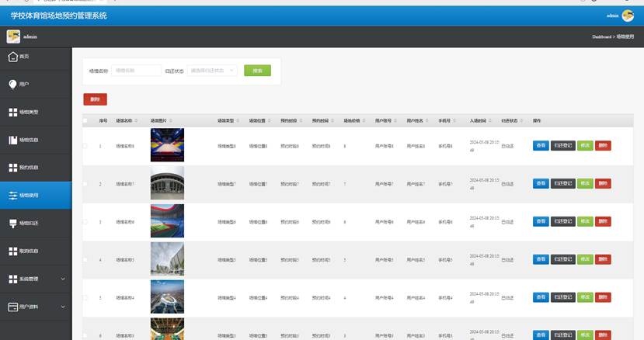Open the 首页 home icon in sidebar
This screenshot has width=644, height=340.
pos(12,57)
